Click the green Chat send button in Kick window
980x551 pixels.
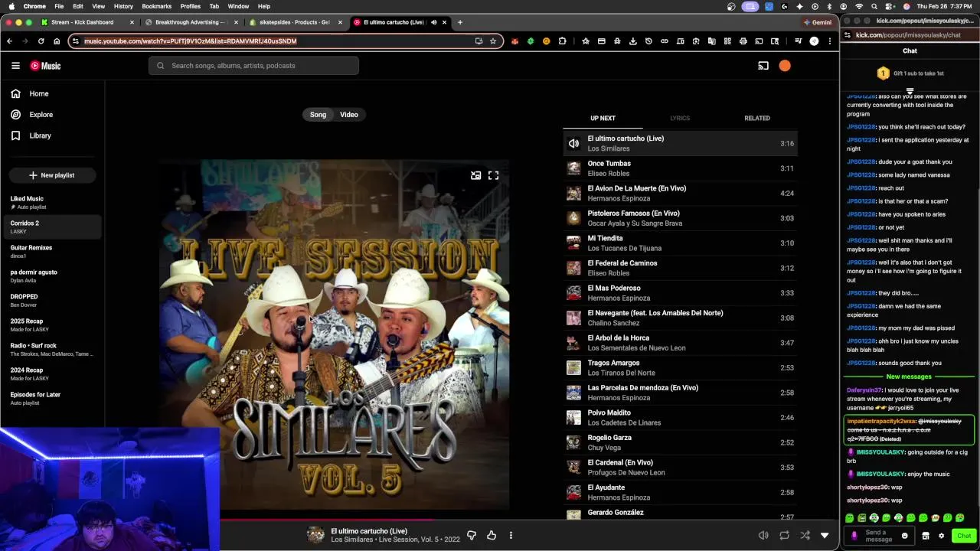tap(964, 536)
